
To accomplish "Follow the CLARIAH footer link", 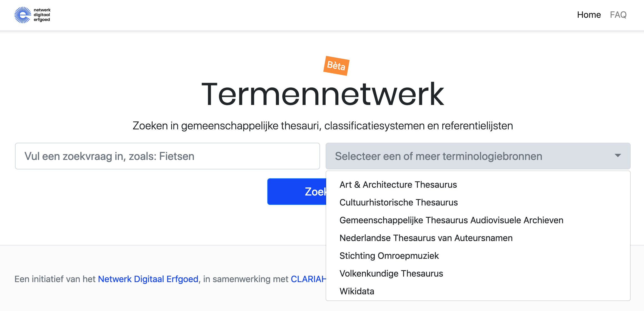I will (x=308, y=279).
